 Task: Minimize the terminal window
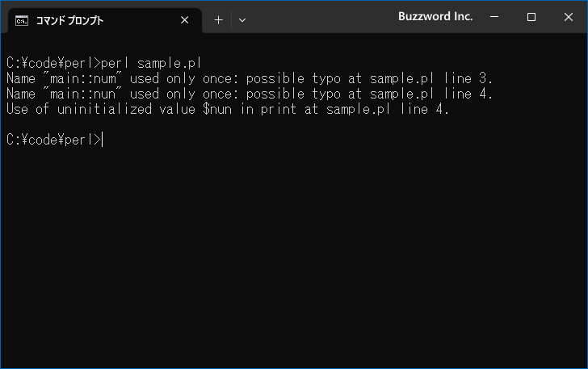pos(494,17)
